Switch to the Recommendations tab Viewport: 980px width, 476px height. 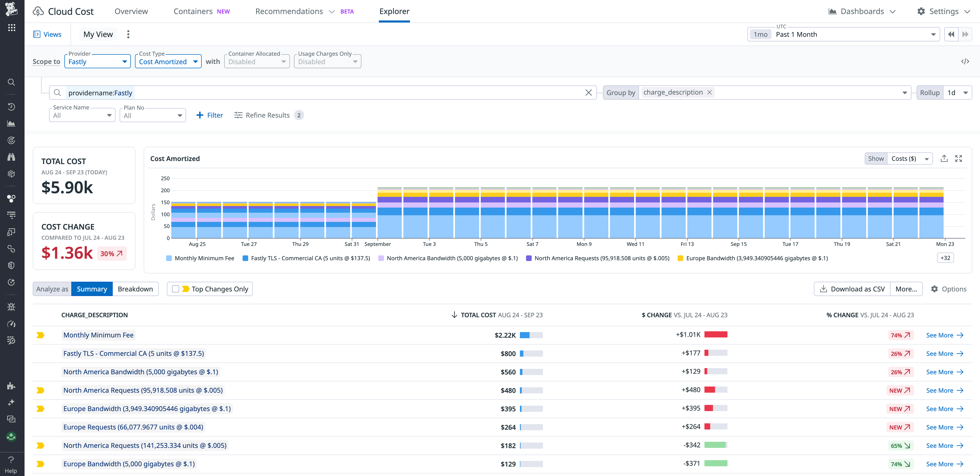pyautogui.click(x=289, y=11)
